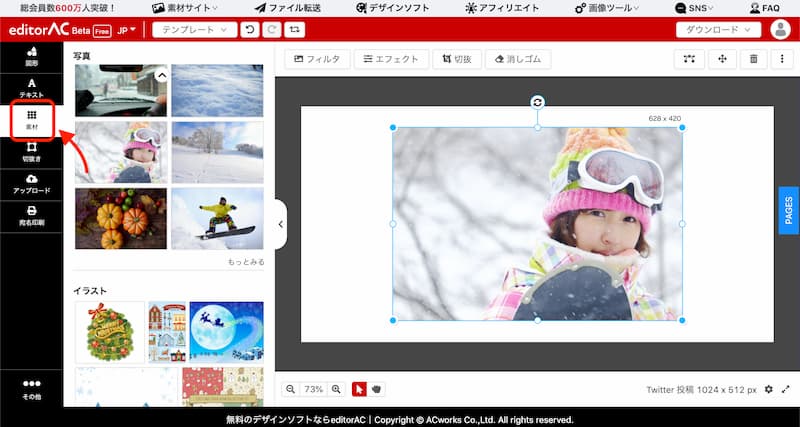Screen dimensions: 800x427
Task: Open the テンプレート template dropdown
Action: click(x=195, y=30)
